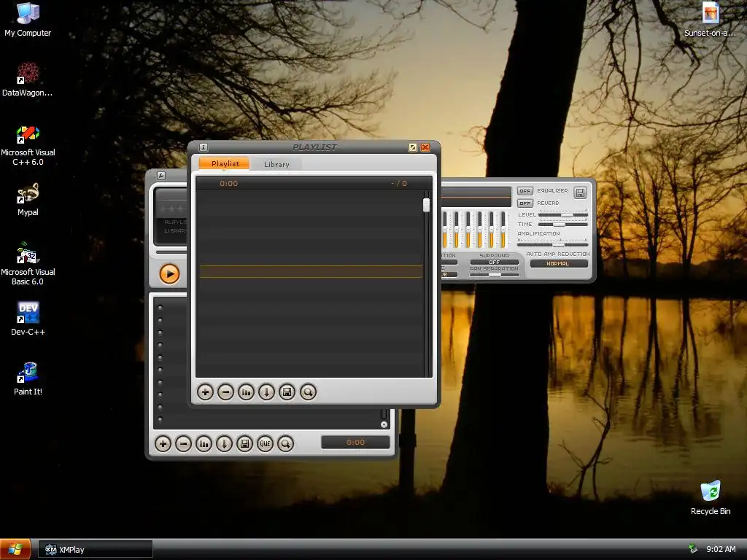Click the '- / 0' track counter in playlist header
The width and height of the screenshot is (747, 560).
coord(399,183)
